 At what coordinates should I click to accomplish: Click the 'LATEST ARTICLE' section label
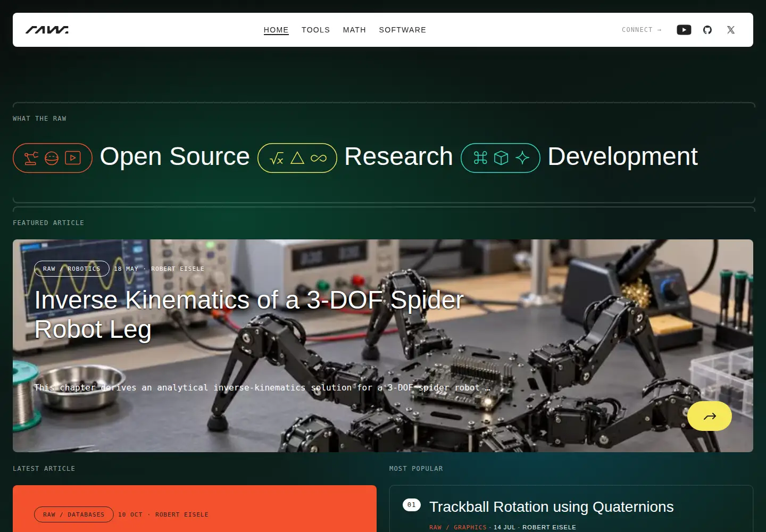[x=44, y=469]
